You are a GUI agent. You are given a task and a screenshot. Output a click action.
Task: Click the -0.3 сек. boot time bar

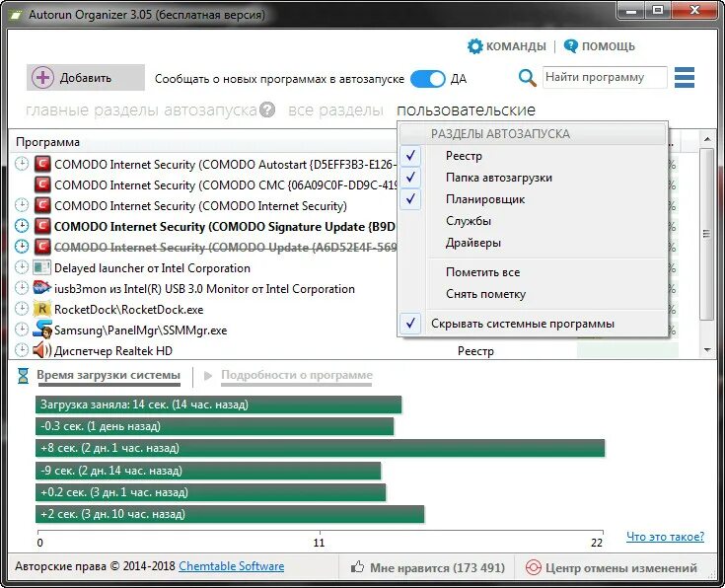click(215, 426)
